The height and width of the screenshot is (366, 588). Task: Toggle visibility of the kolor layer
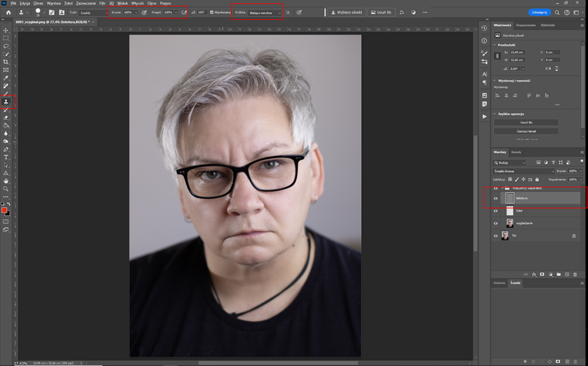point(496,211)
